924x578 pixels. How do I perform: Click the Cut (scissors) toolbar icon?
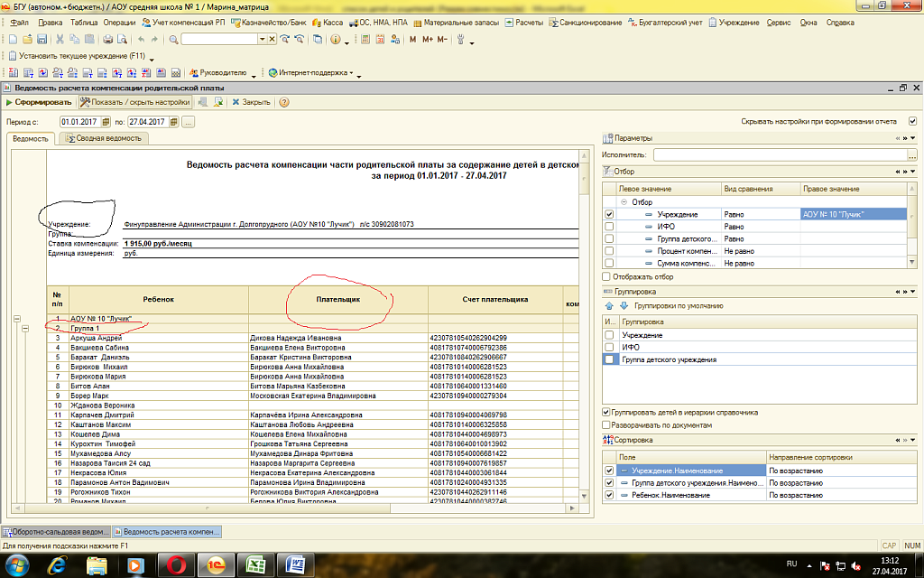pyautogui.click(x=60, y=40)
